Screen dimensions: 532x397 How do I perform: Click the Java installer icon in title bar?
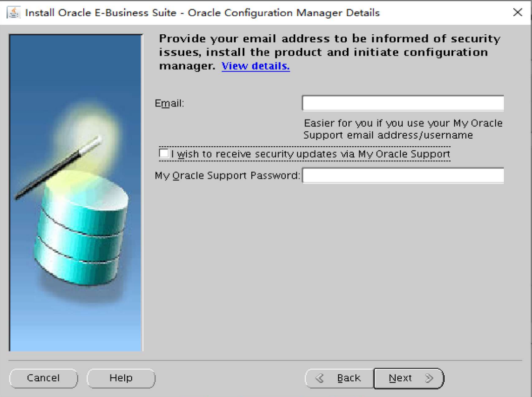[x=14, y=13]
